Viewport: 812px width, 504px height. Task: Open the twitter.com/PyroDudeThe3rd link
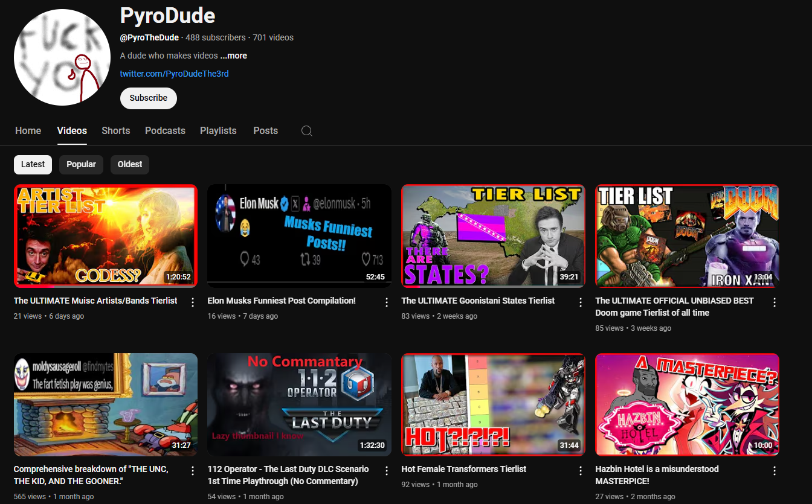coord(175,74)
